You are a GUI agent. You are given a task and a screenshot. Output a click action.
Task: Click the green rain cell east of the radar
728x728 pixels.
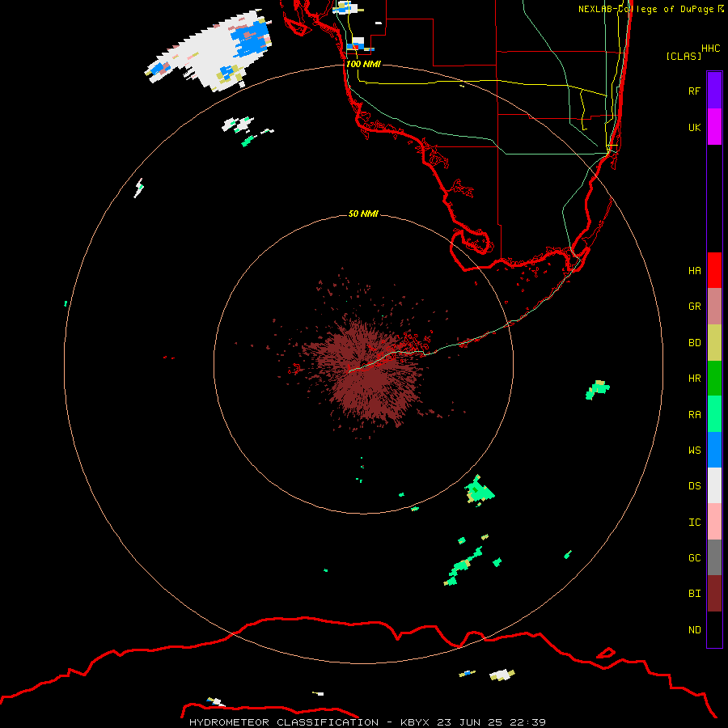click(x=597, y=389)
